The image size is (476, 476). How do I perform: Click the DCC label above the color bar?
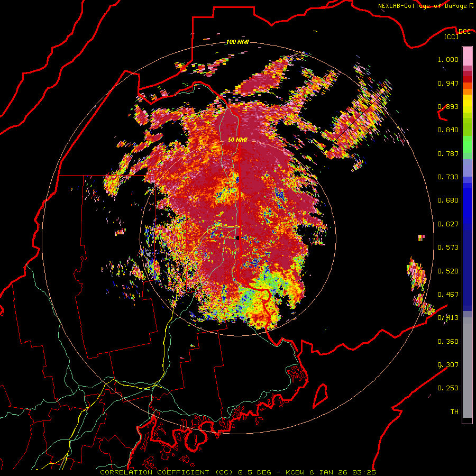[x=464, y=31]
